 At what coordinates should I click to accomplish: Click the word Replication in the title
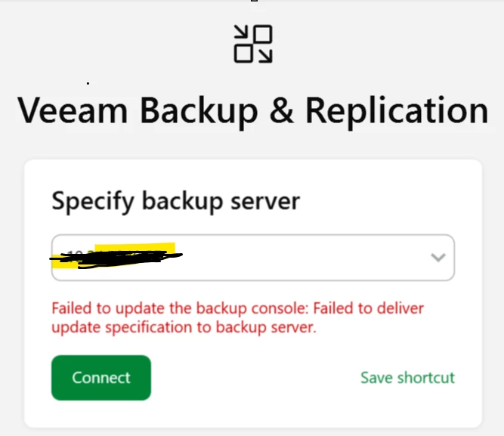point(397,110)
